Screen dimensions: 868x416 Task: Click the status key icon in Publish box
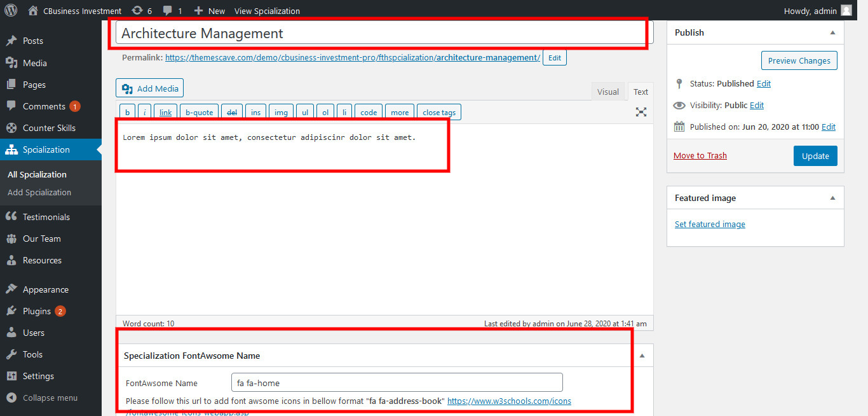[x=679, y=83]
